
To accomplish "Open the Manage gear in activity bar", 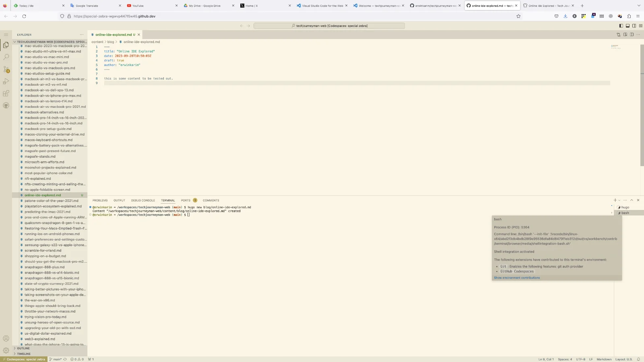I will click(6, 350).
